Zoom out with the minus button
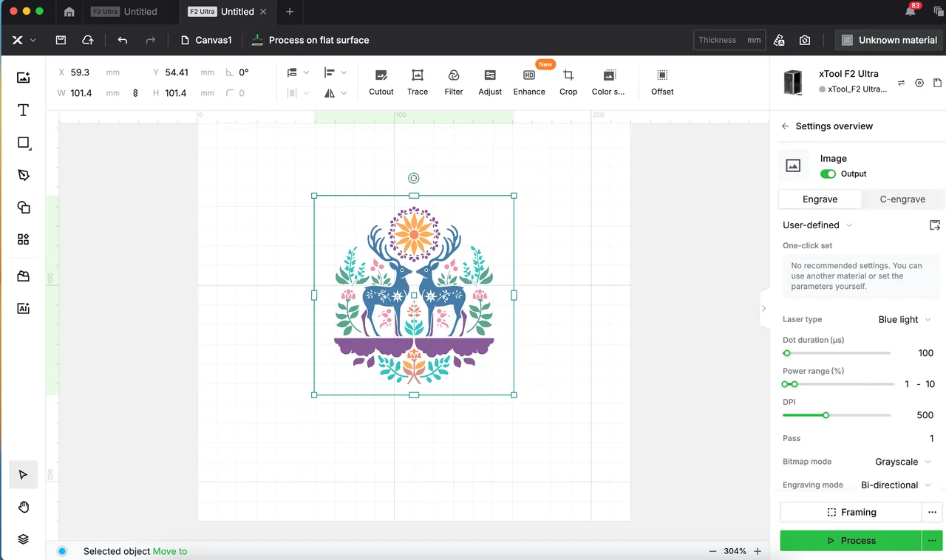This screenshot has width=946, height=560. tap(712, 551)
